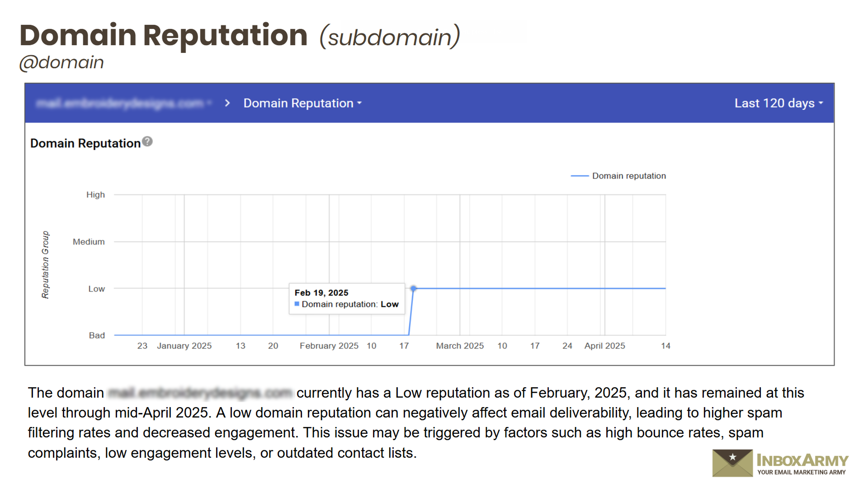
Task: Click the blue square in the tooltip
Action: (297, 304)
